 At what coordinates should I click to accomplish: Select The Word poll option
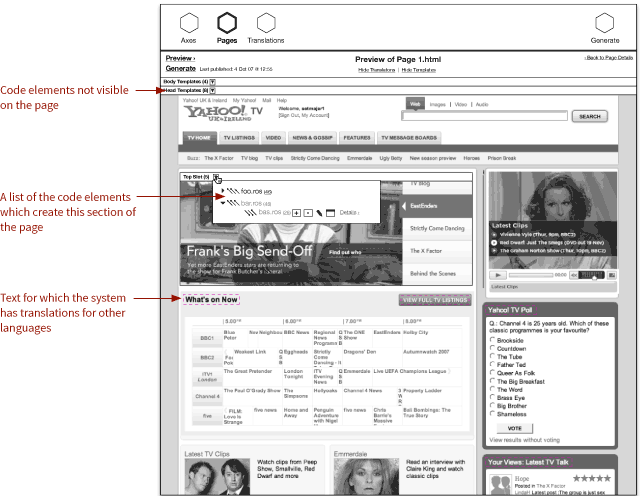(x=492, y=389)
